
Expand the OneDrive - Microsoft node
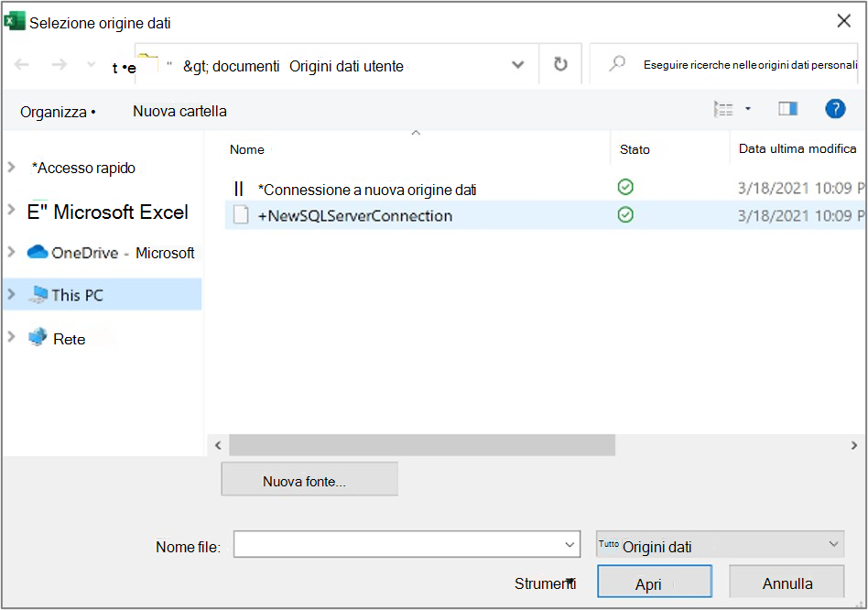point(11,252)
